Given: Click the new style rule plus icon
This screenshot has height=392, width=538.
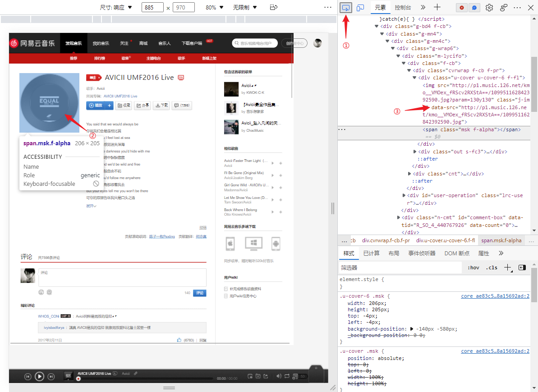Looking at the screenshot, I should [507, 267].
